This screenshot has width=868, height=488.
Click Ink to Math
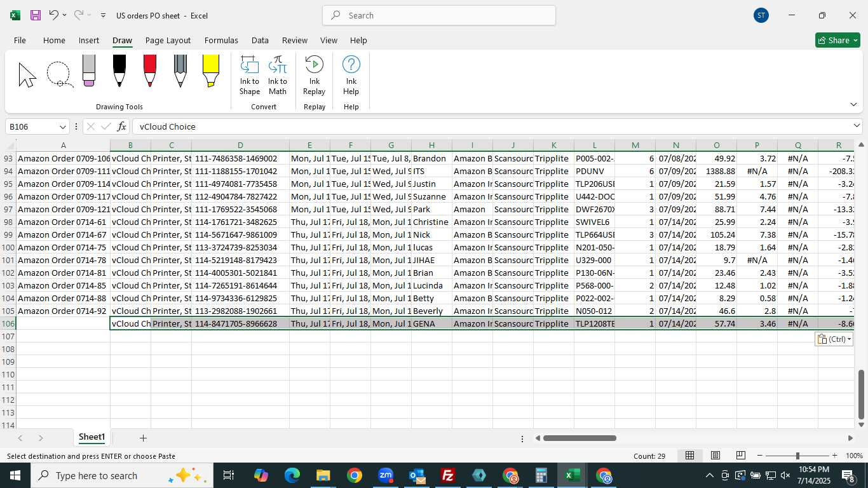[278, 76]
